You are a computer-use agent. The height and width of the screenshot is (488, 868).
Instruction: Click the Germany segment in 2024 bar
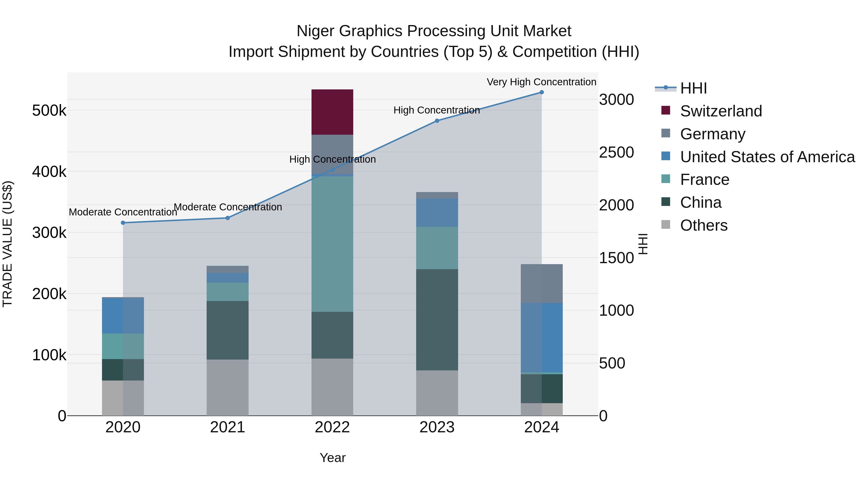[x=542, y=284]
